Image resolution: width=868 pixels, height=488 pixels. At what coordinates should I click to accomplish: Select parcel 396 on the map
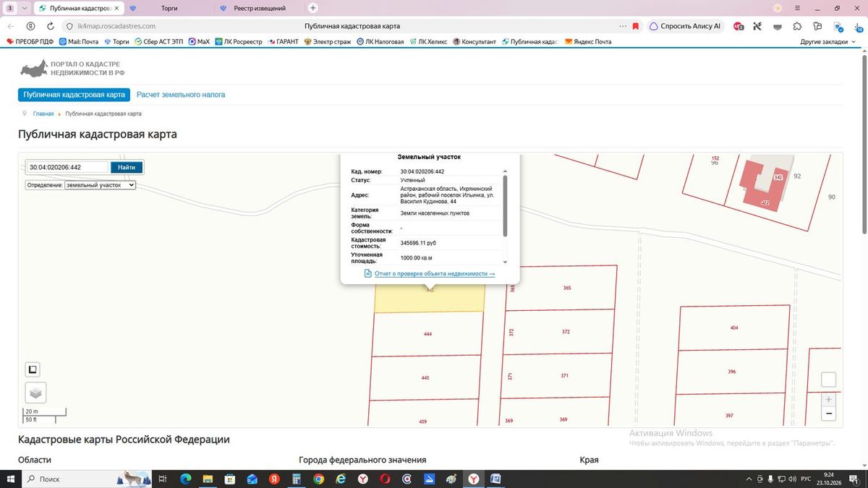(731, 372)
